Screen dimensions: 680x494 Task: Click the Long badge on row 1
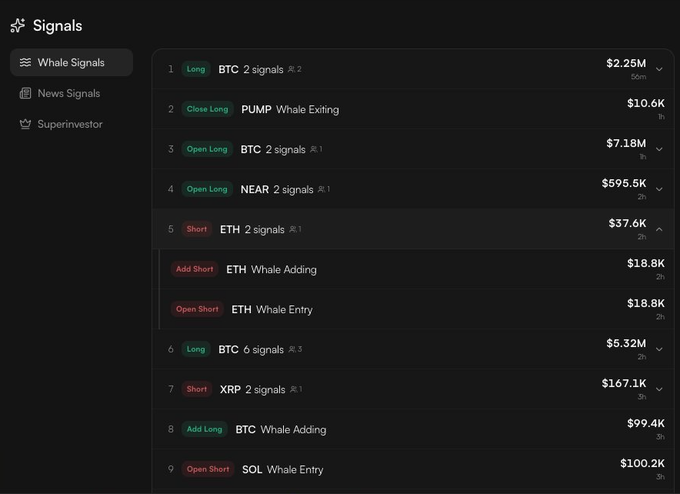(x=196, y=69)
